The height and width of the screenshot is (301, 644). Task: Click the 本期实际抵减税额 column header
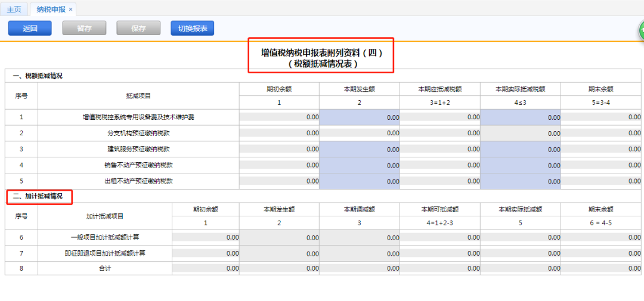pos(521,89)
